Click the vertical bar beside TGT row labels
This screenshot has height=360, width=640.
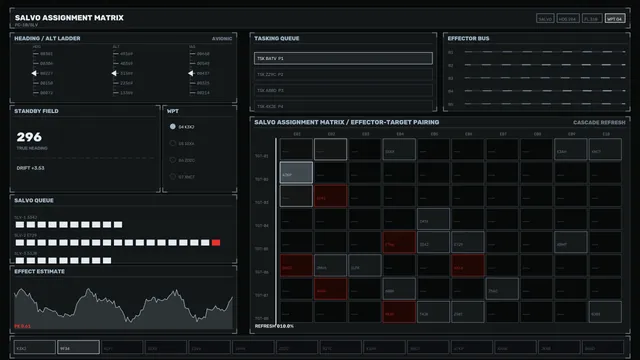pyautogui.click(x=276, y=231)
